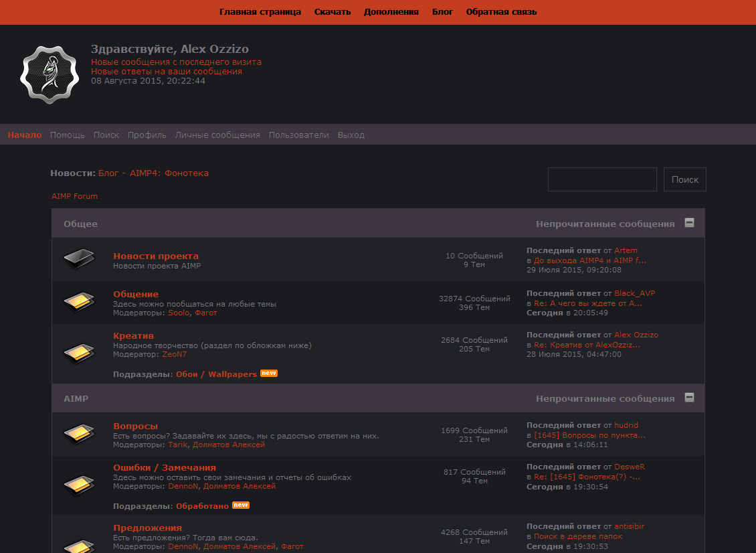Click the user avatar image in header
Screen dimensions: 756x553
45,74
